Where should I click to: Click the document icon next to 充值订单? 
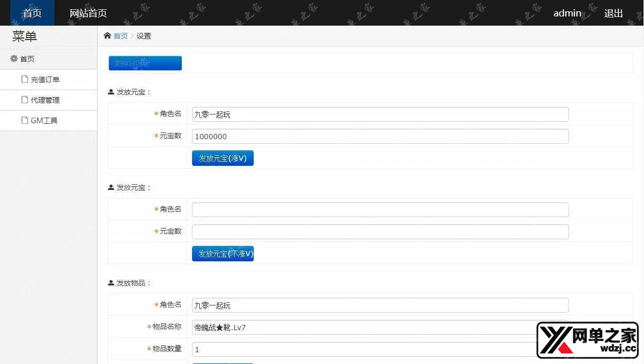tap(24, 80)
